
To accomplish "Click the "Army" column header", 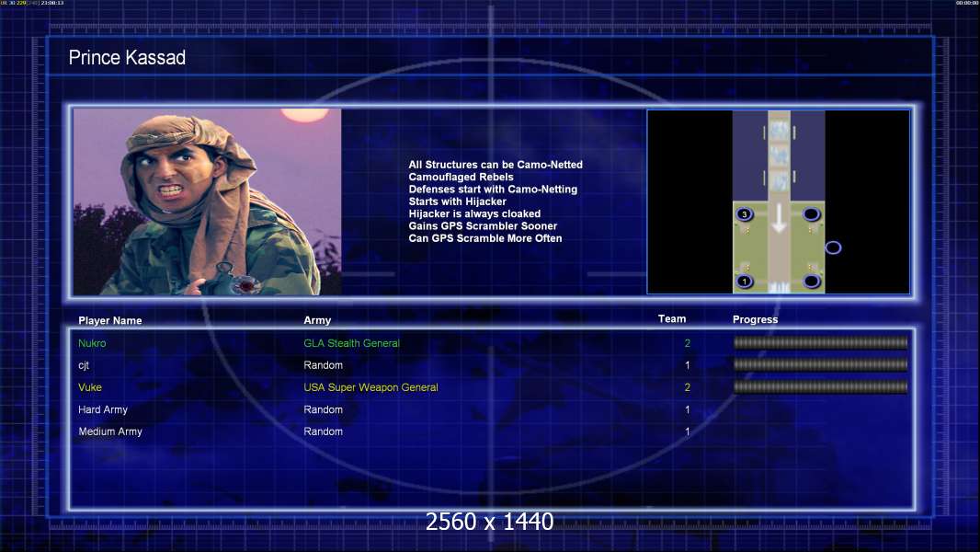I will [317, 320].
